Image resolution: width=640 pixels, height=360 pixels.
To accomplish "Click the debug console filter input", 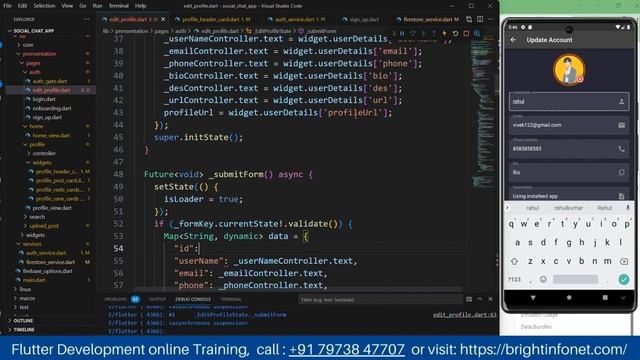I will [x=380, y=300].
